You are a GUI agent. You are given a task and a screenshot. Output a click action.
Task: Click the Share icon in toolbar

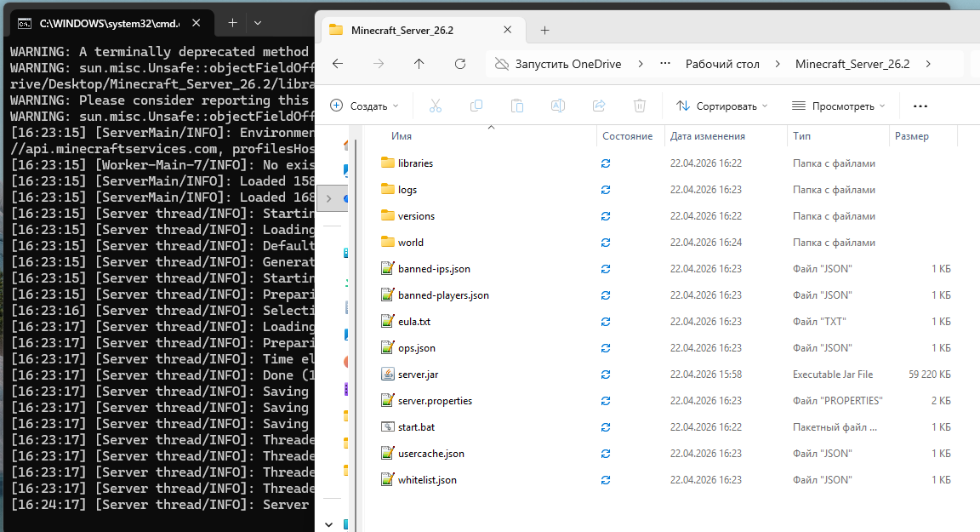point(598,106)
